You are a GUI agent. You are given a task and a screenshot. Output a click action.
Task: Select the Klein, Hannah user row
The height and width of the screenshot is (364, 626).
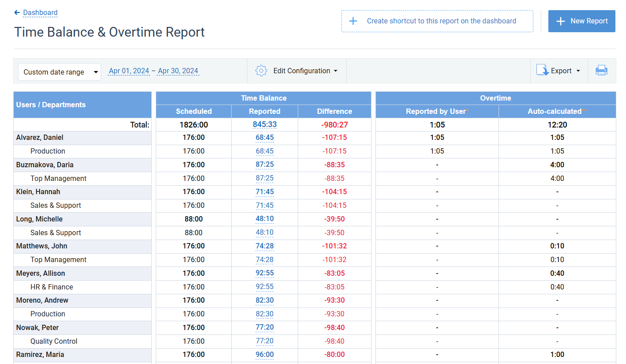(82, 192)
